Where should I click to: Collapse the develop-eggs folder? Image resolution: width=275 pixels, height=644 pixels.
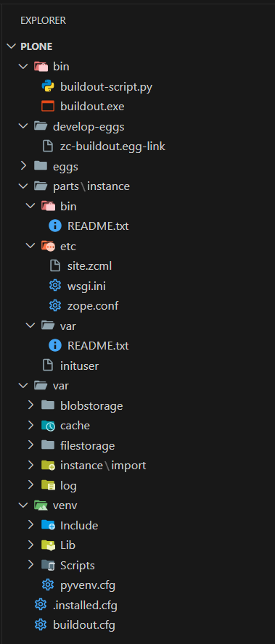coord(23,126)
